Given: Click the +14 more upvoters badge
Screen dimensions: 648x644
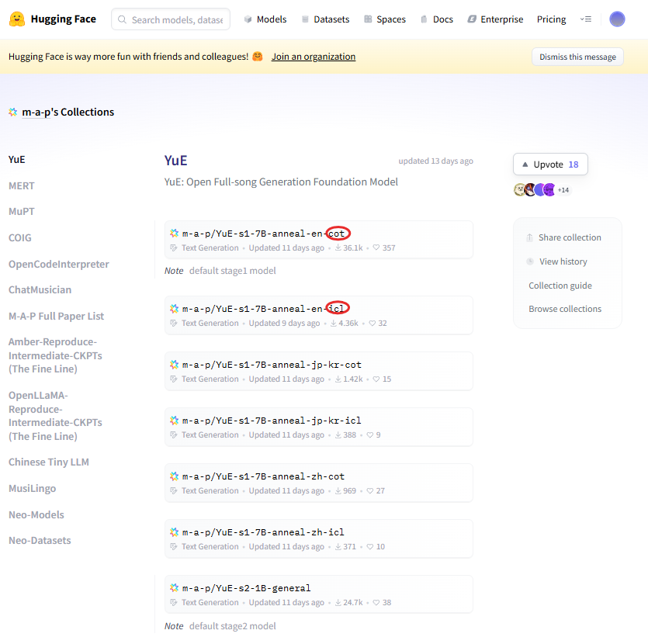Looking at the screenshot, I should tap(563, 190).
